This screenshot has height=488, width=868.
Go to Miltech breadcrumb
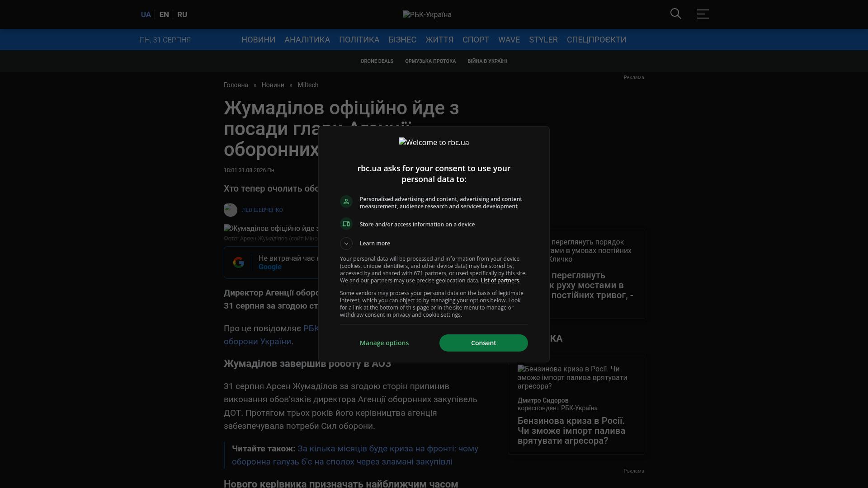tap(308, 85)
